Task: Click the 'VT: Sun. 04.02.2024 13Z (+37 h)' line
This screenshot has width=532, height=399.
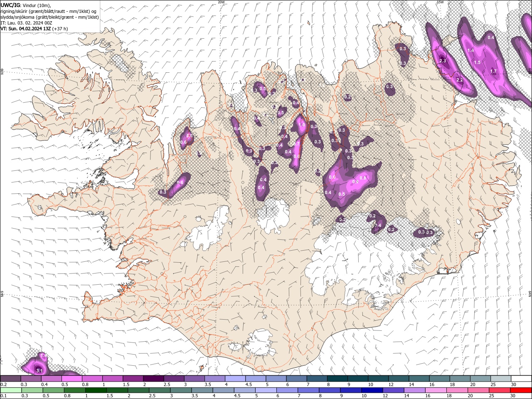Action: [34, 29]
